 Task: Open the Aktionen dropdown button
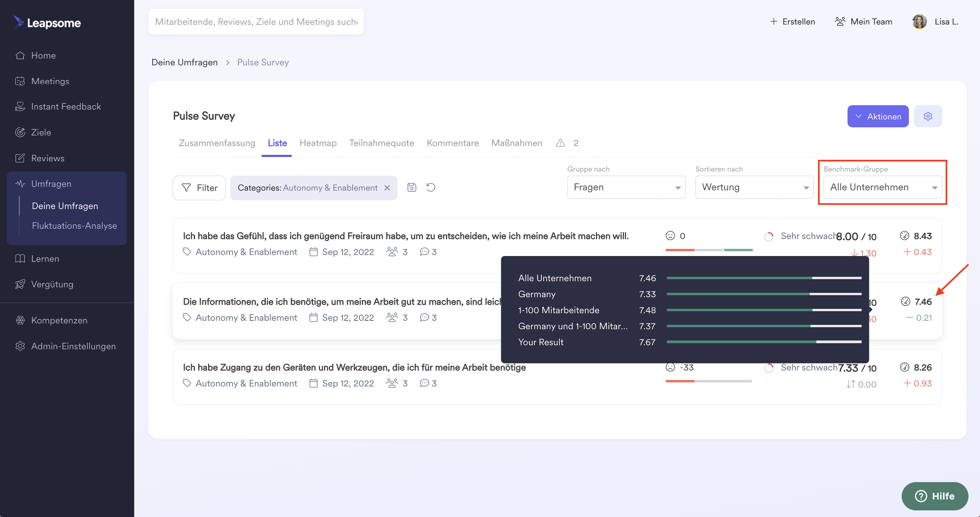coord(878,116)
